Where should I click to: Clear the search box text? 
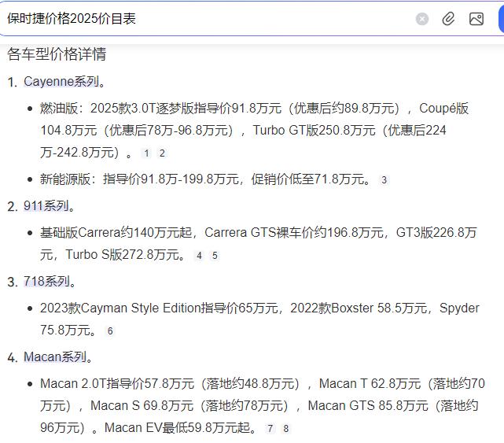pos(422,19)
